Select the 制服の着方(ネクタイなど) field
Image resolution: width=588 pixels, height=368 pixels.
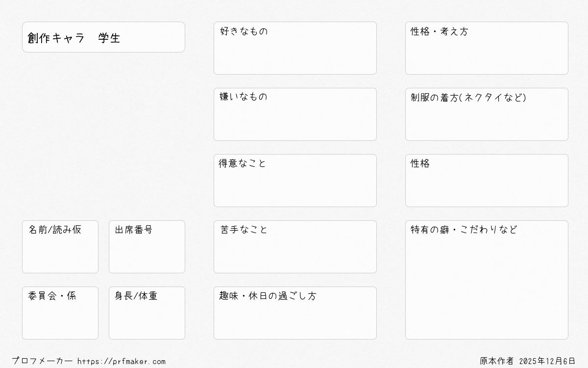487,114
